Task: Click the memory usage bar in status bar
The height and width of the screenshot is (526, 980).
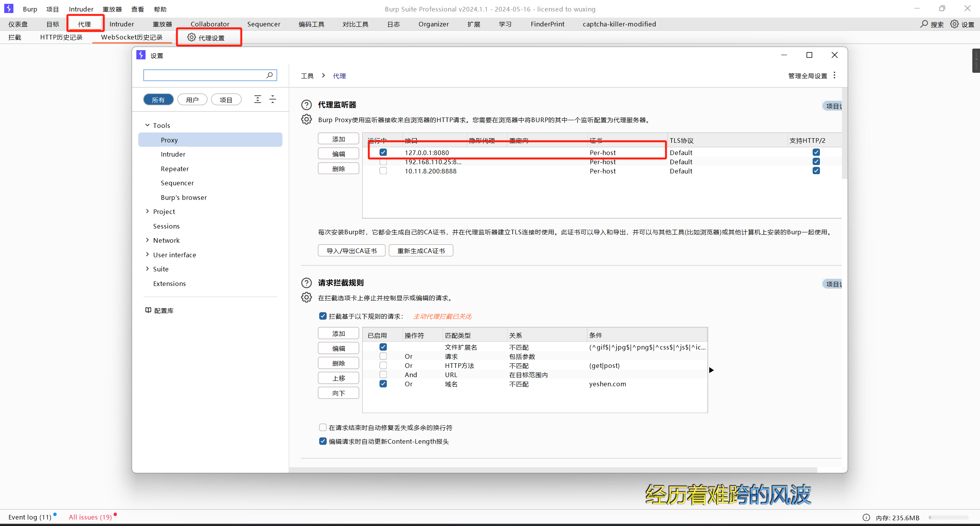Action: (x=949, y=518)
